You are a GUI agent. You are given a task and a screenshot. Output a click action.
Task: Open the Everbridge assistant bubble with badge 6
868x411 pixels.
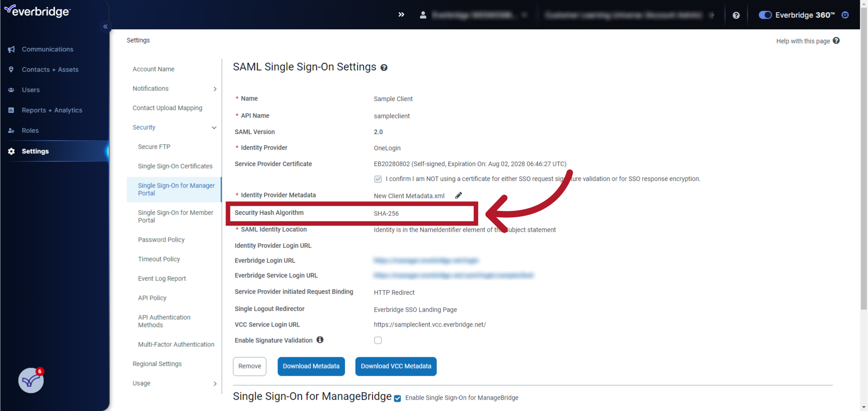click(30, 380)
